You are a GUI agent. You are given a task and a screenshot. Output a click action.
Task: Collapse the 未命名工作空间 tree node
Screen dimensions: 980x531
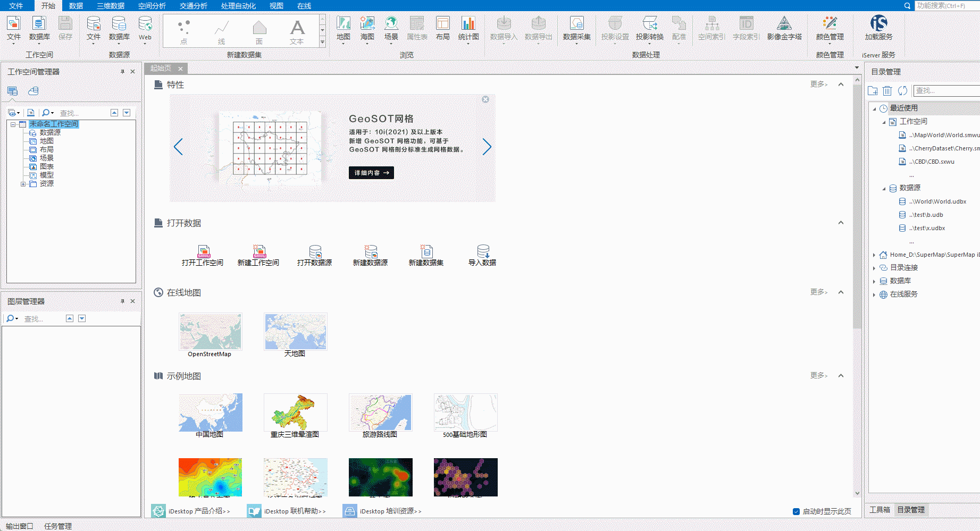point(13,124)
